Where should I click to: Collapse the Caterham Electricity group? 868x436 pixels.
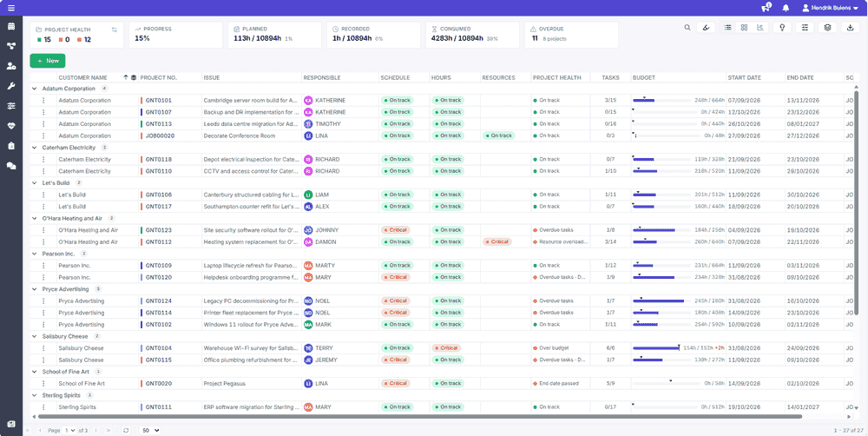point(35,148)
